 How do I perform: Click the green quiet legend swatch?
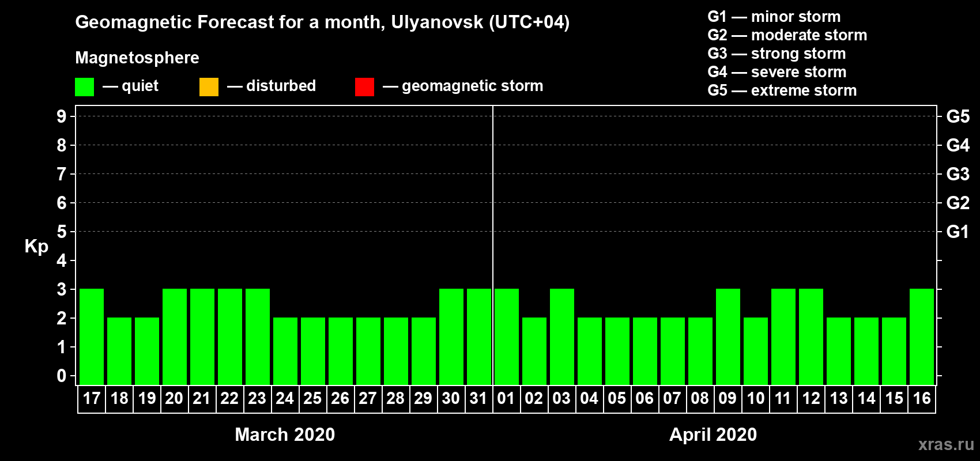pyautogui.click(x=84, y=87)
